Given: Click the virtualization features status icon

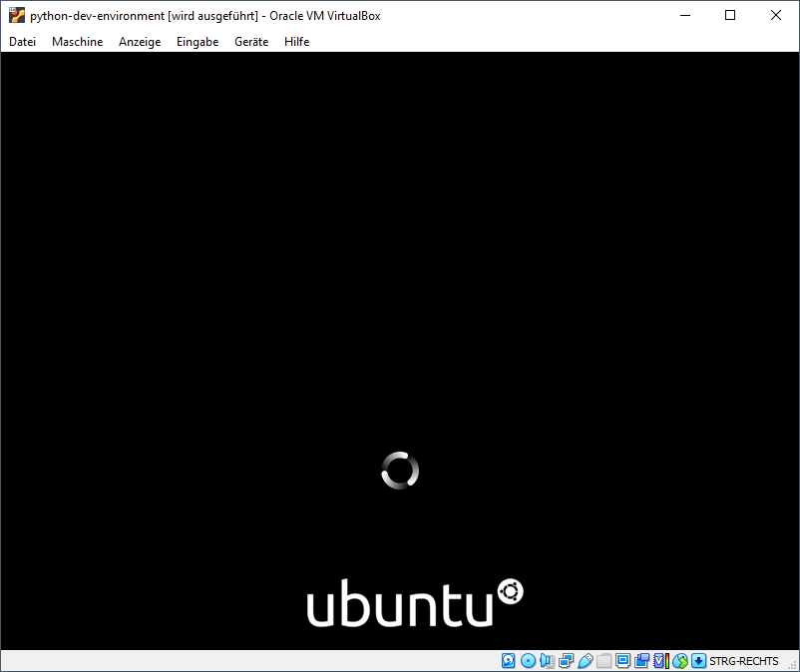Looking at the screenshot, I should (661, 660).
